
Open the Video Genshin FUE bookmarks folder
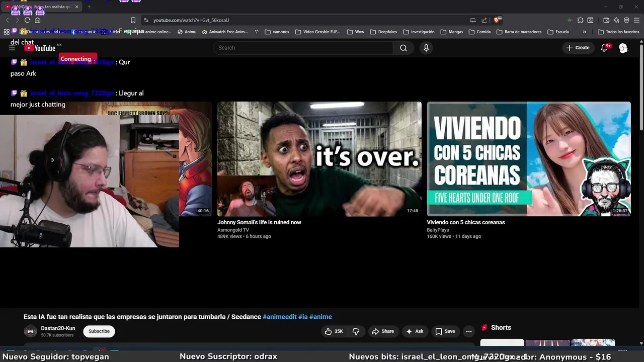point(317,32)
